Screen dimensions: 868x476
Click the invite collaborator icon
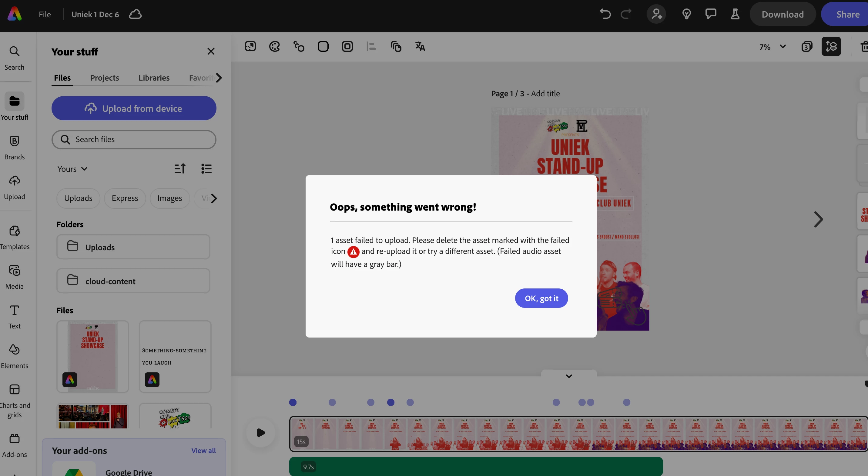pyautogui.click(x=656, y=14)
